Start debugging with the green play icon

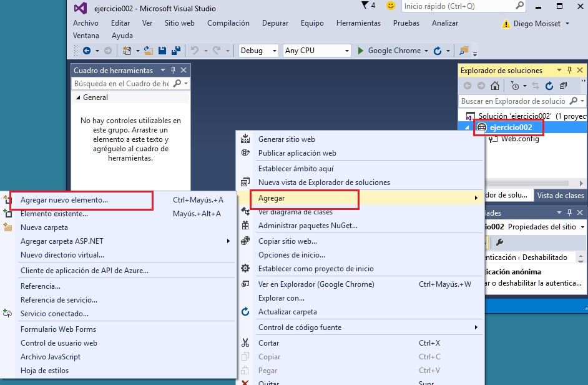click(x=360, y=51)
